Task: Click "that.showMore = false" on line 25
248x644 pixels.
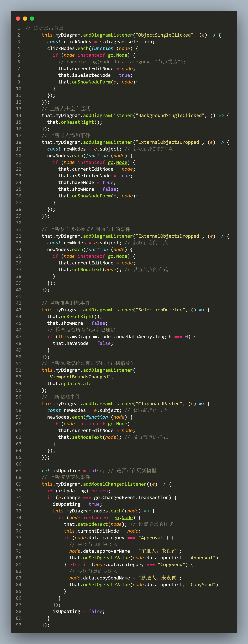Action: click(87, 189)
